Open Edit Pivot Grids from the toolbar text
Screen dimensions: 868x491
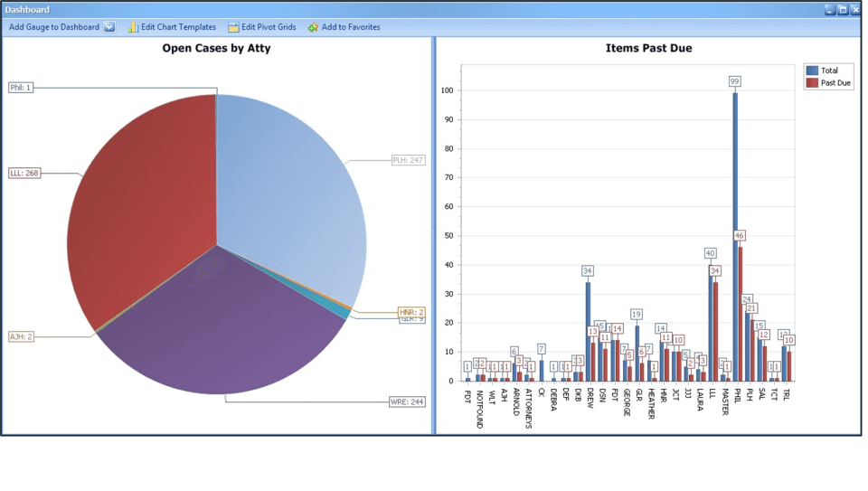269,27
